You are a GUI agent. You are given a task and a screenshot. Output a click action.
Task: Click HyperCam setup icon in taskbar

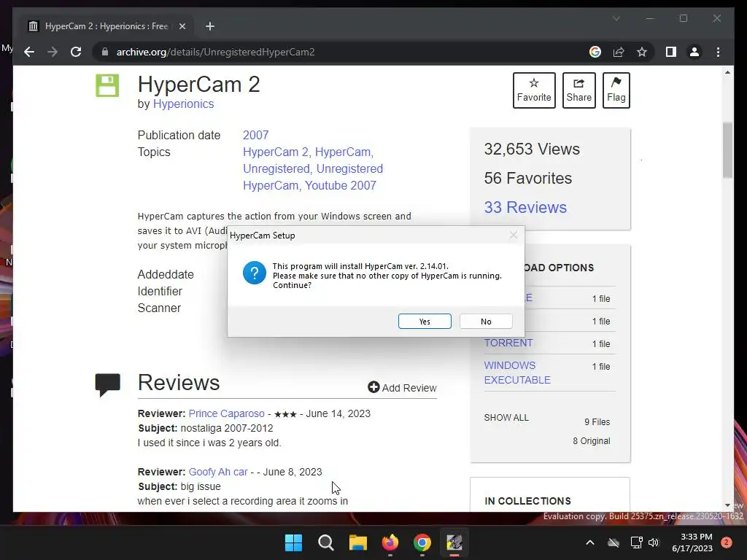454,542
